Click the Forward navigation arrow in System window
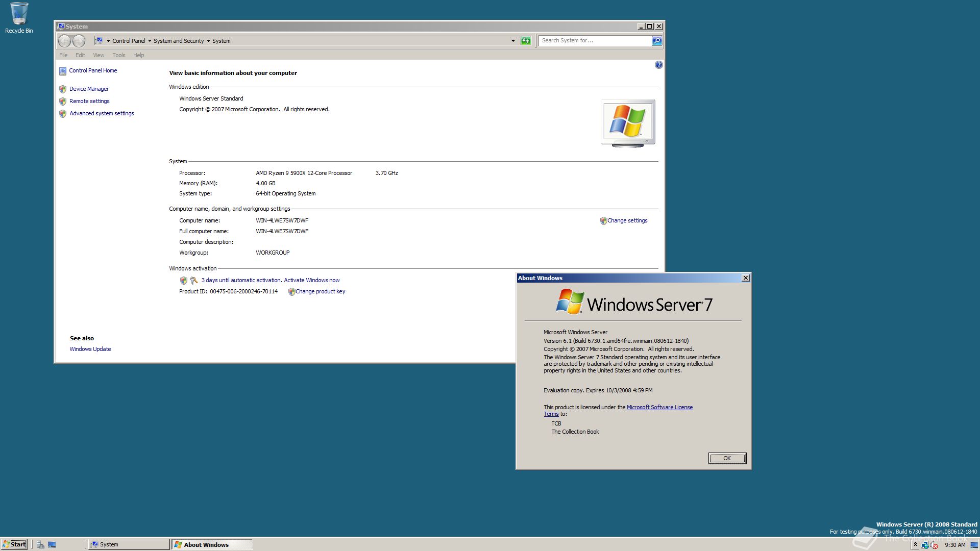 click(x=79, y=41)
